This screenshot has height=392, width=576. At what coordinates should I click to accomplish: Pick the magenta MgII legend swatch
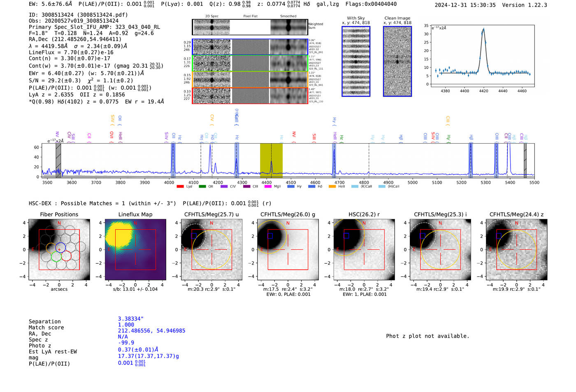pos(268,186)
